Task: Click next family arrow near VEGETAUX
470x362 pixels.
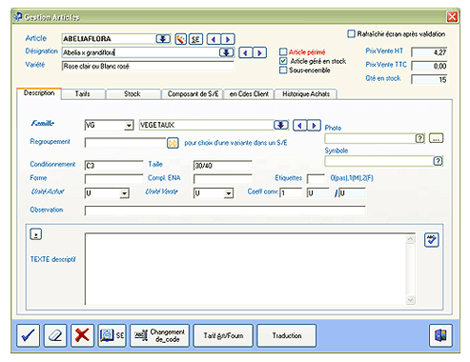Action: pyautogui.click(x=314, y=125)
